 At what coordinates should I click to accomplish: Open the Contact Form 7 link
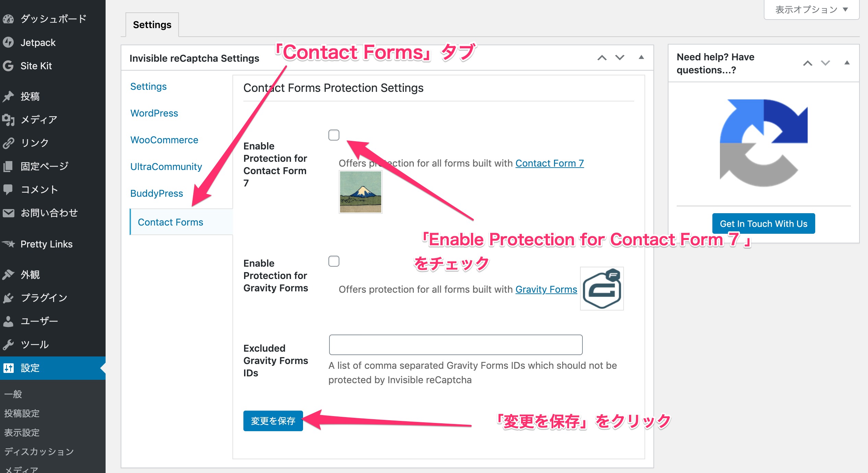pos(550,163)
